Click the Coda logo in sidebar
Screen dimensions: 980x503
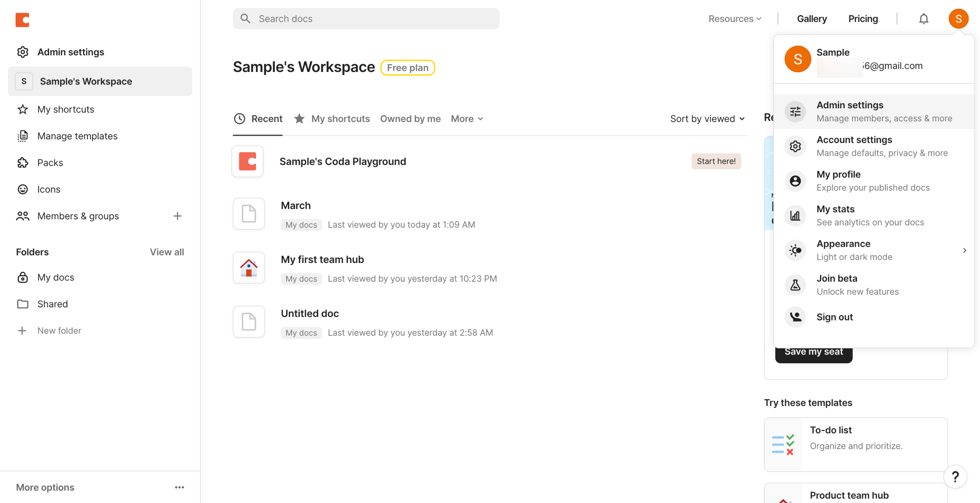[22, 20]
